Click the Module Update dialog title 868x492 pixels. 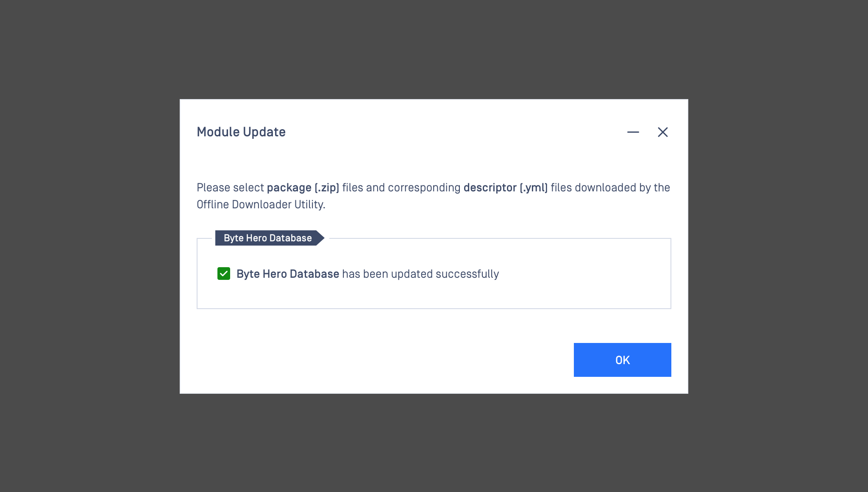(241, 132)
